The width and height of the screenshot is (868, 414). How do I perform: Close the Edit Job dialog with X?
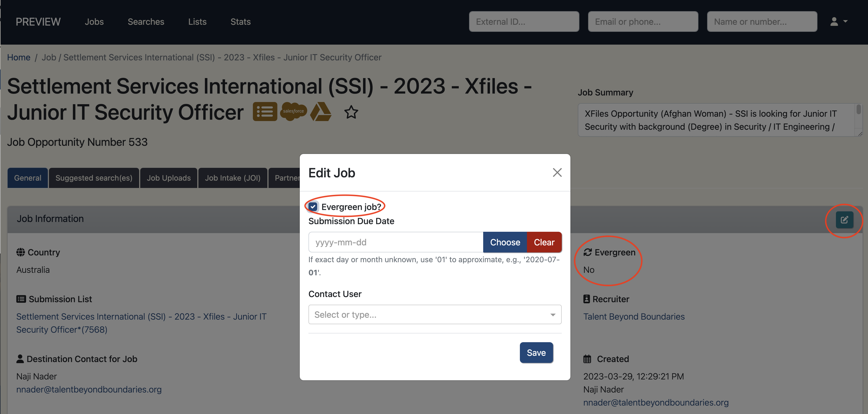click(x=557, y=173)
